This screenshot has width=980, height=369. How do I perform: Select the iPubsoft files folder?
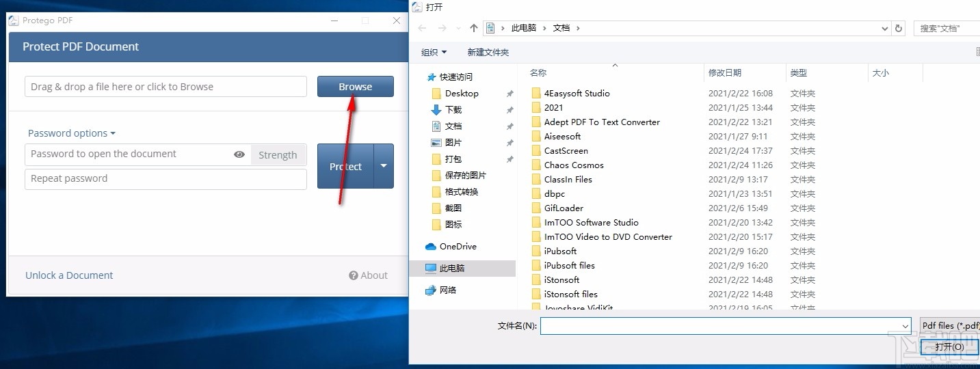pyautogui.click(x=569, y=265)
